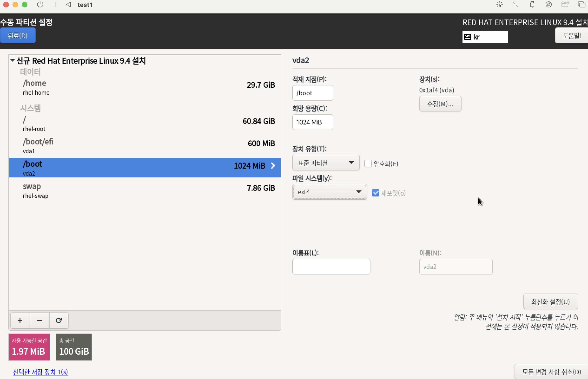Click the chevron arrow on the /boot row
This screenshot has height=379, width=588.
[273, 166]
